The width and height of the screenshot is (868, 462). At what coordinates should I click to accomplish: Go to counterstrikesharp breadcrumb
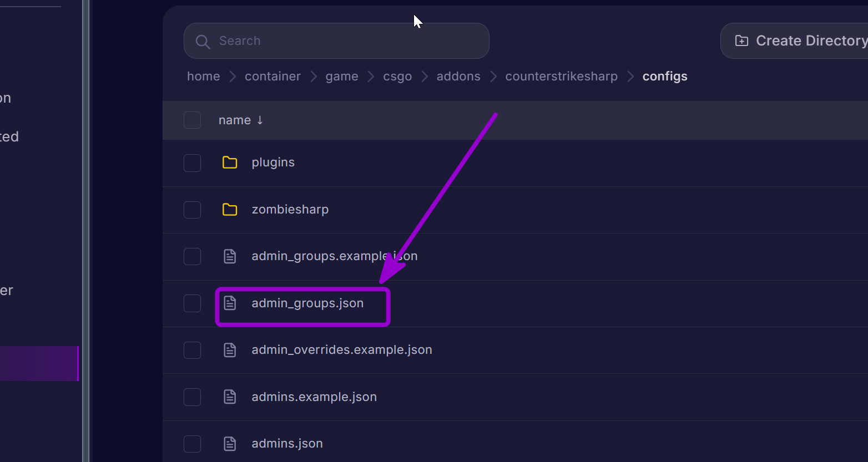tap(561, 77)
